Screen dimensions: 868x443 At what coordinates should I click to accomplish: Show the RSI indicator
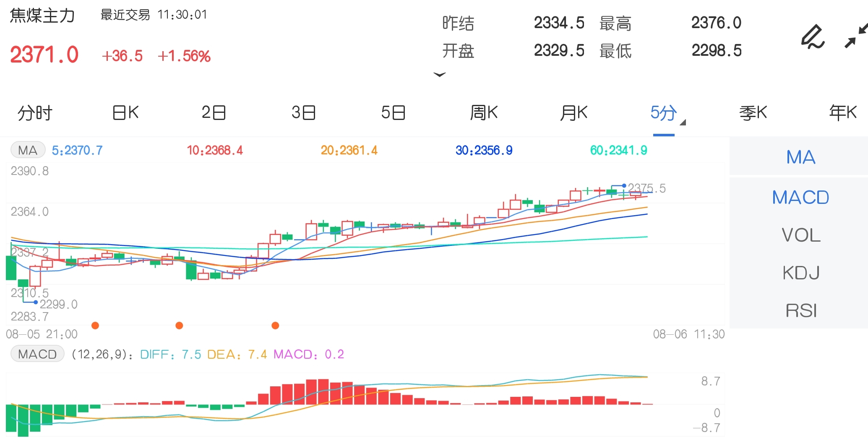pyautogui.click(x=800, y=310)
